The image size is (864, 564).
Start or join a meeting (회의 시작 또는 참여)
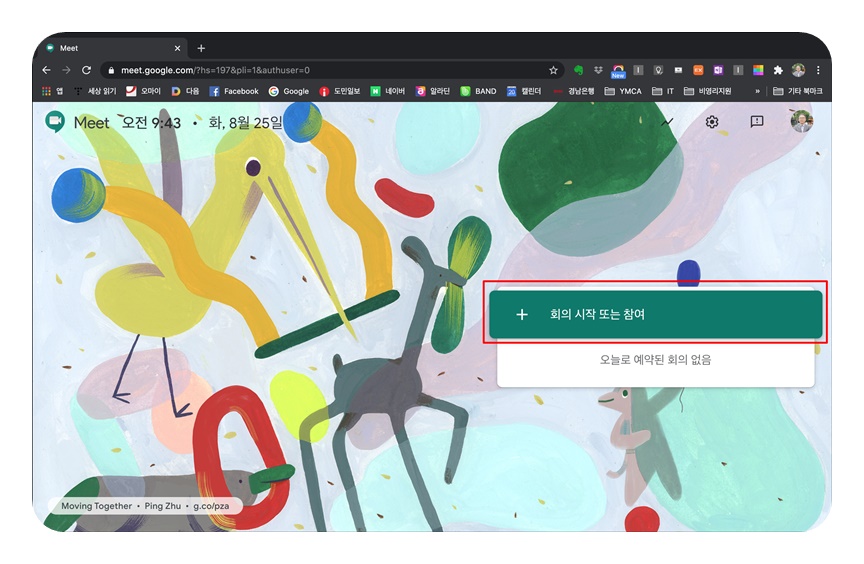656,314
